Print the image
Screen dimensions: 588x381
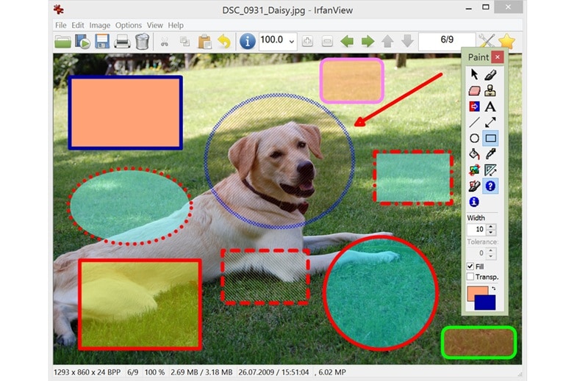(x=122, y=41)
